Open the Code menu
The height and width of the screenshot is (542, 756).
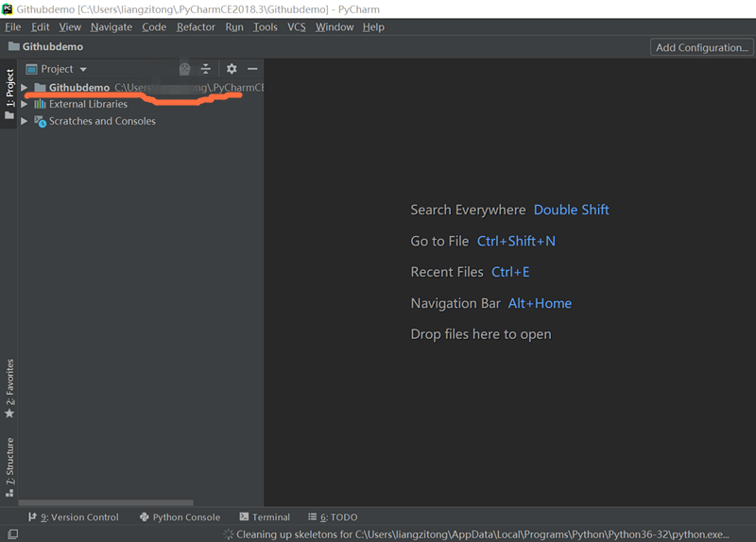154,27
